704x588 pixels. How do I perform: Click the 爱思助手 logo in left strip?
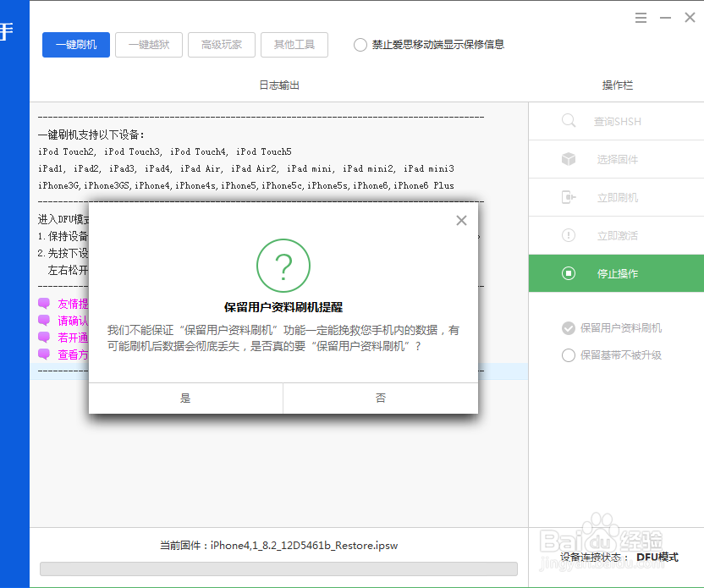point(7,32)
